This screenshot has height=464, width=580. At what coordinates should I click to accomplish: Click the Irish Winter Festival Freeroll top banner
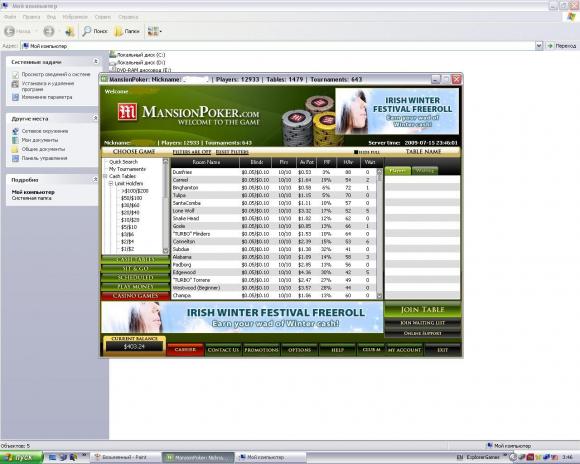tap(397, 111)
